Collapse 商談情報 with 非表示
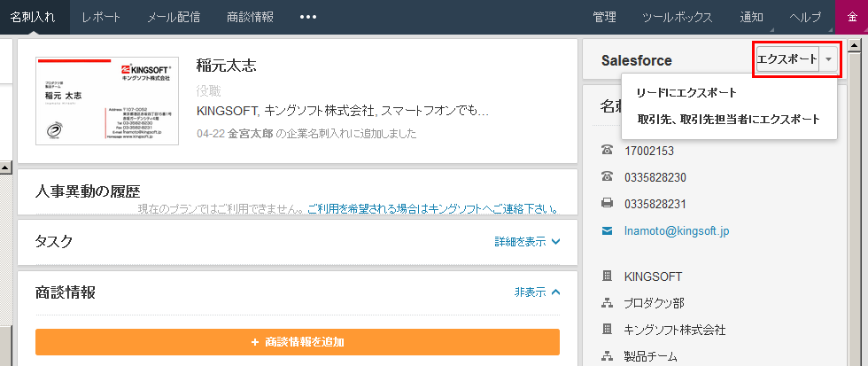Image resolution: width=868 pixels, height=366 pixels. pos(538,292)
